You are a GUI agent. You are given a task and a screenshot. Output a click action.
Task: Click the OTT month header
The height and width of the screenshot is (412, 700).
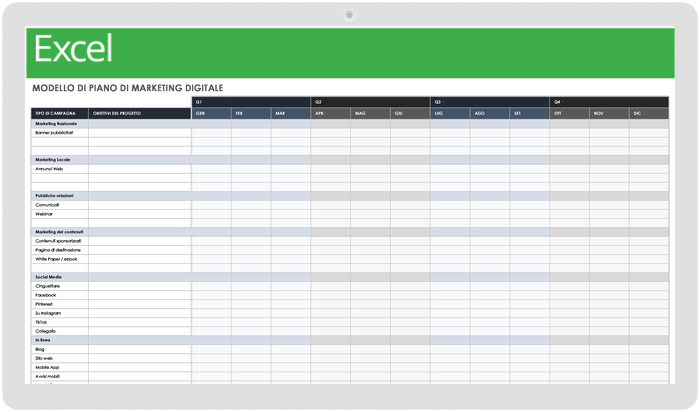(x=569, y=113)
